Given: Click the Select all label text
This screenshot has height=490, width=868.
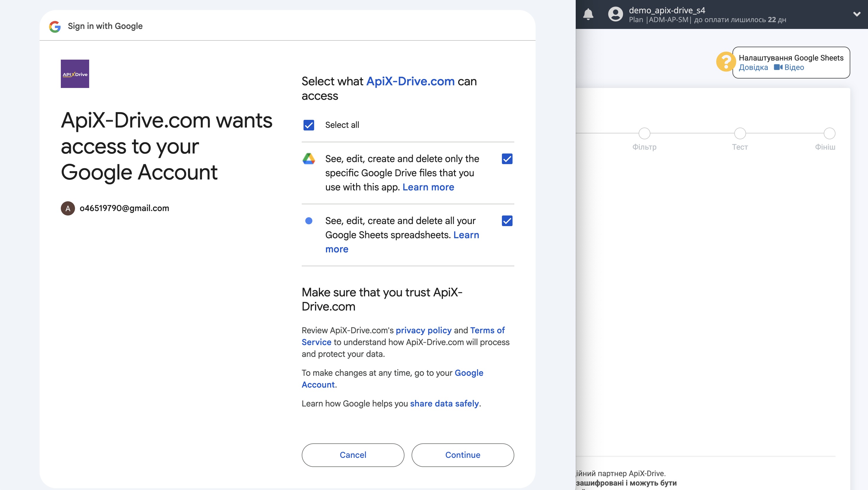Looking at the screenshot, I should (342, 125).
